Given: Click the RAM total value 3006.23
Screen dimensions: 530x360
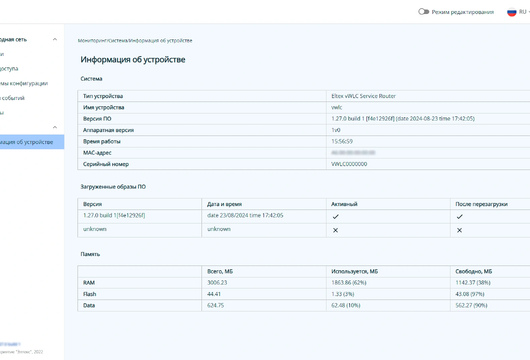Looking at the screenshot, I should pos(217,283).
